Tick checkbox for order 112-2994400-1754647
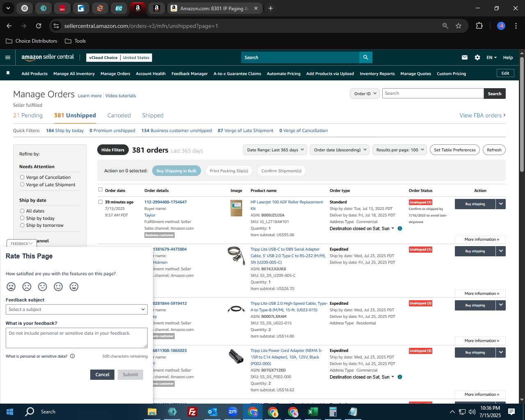This screenshot has width=525, height=420. coord(100,202)
